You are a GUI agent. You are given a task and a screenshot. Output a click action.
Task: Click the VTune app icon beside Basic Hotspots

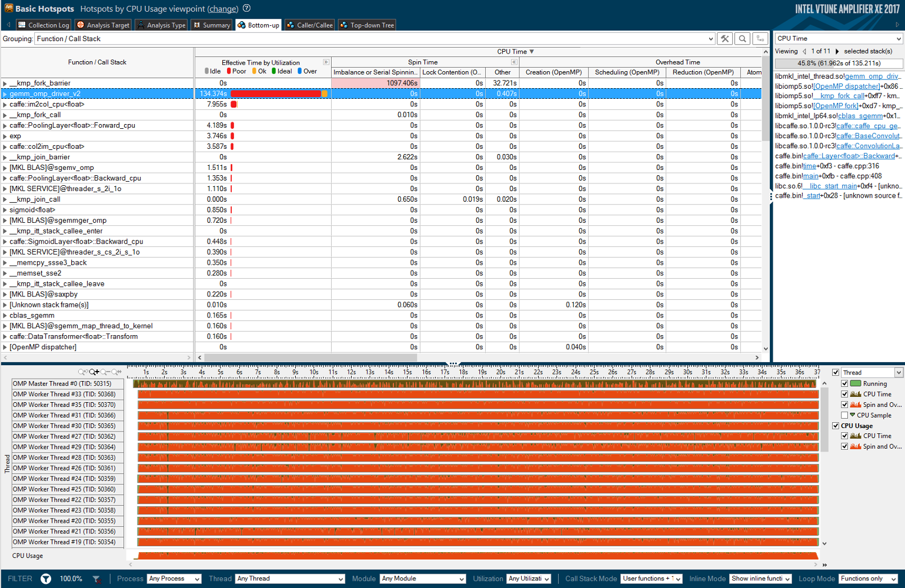pos(8,8)
